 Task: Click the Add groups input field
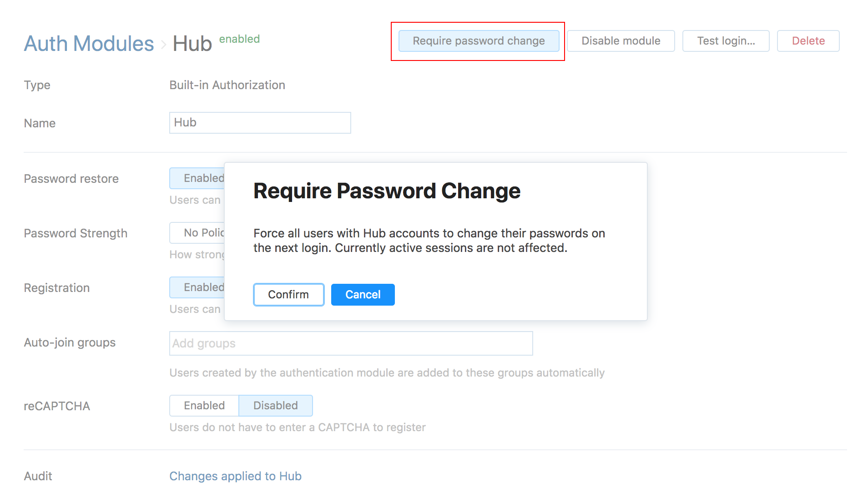click(351, 343)
